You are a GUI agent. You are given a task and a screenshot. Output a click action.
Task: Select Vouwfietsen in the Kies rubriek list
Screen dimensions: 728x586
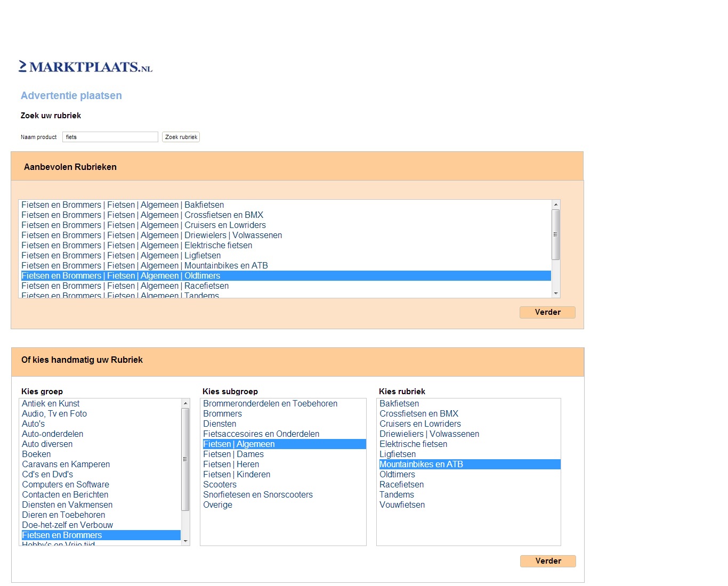(x=402, y=505)
